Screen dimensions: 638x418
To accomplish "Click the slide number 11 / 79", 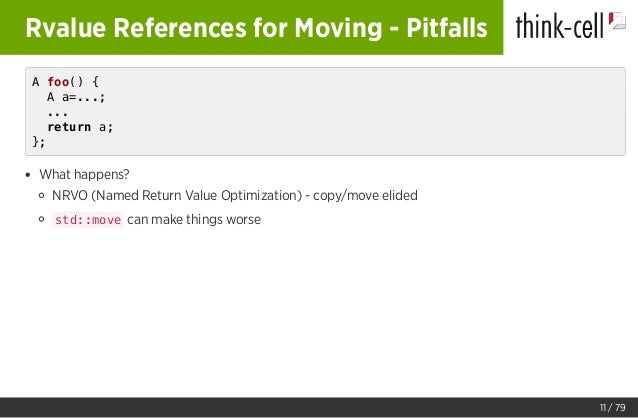I will 612,407.
